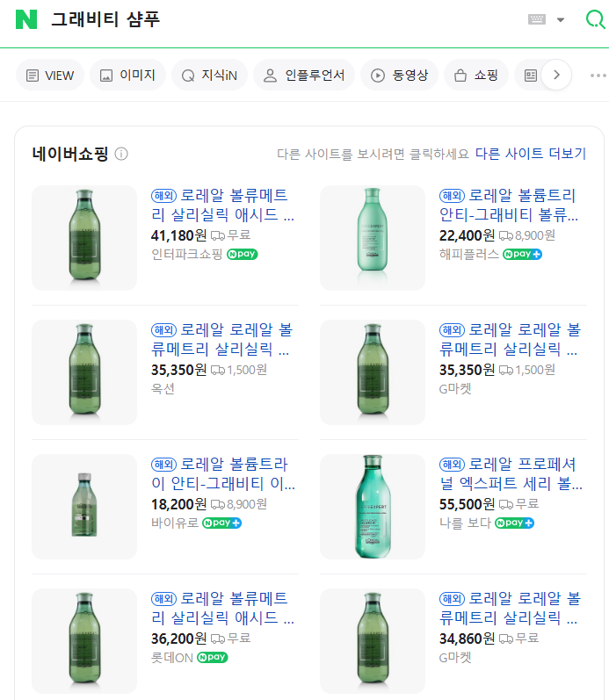The height and width of the screenshot is (700, 609).
Task: Go to the 동영상 tab
Action: click(x=401, y=76)
